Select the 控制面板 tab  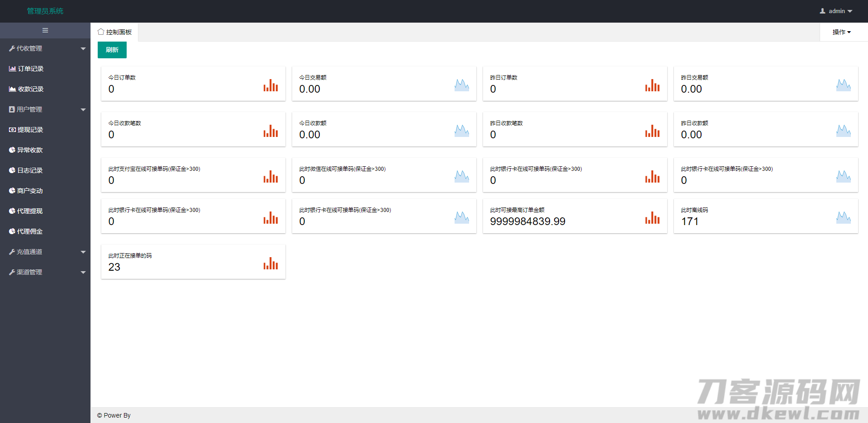119,32
